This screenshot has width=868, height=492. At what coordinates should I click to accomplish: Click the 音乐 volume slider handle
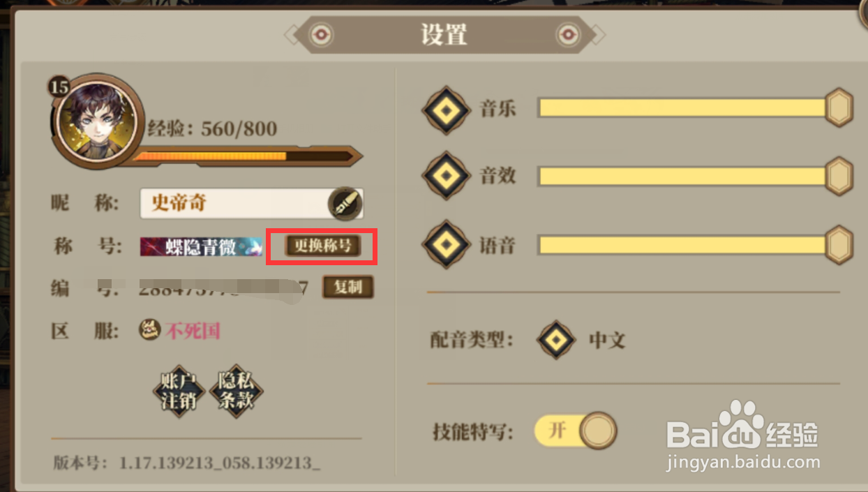click(x=839, y=107)
